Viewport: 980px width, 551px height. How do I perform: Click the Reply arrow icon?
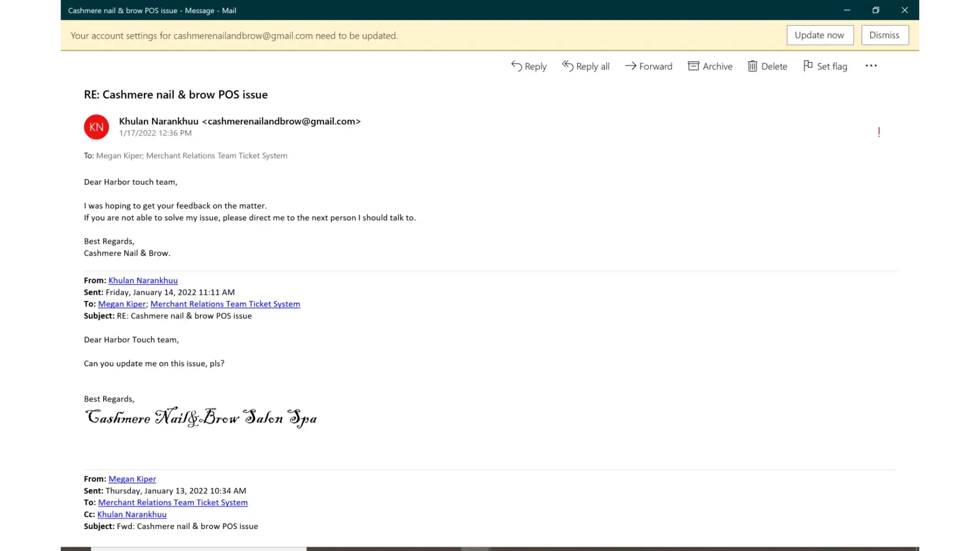pos(516,66)
